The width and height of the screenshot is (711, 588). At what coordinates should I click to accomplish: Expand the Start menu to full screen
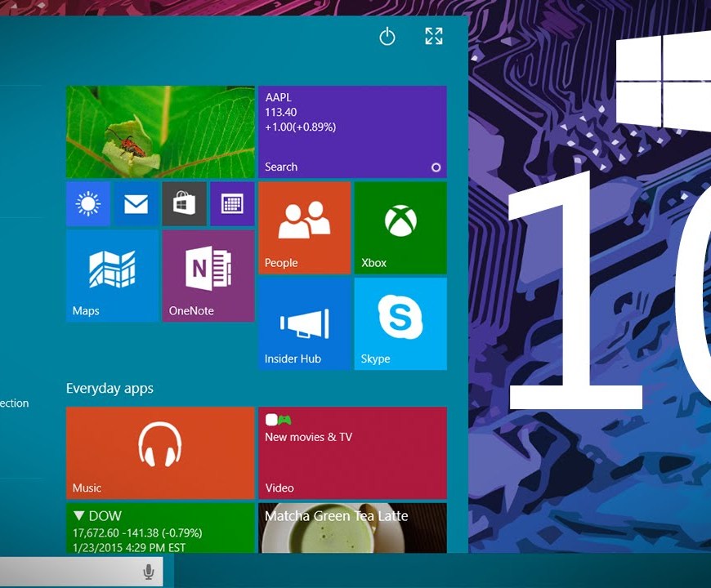[x=434, y=36]
